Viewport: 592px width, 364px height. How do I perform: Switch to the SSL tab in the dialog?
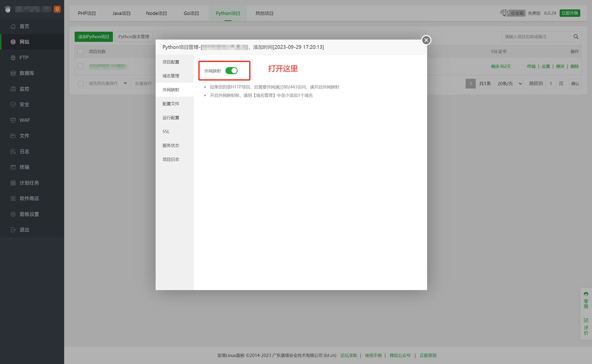tap(166, 131)
